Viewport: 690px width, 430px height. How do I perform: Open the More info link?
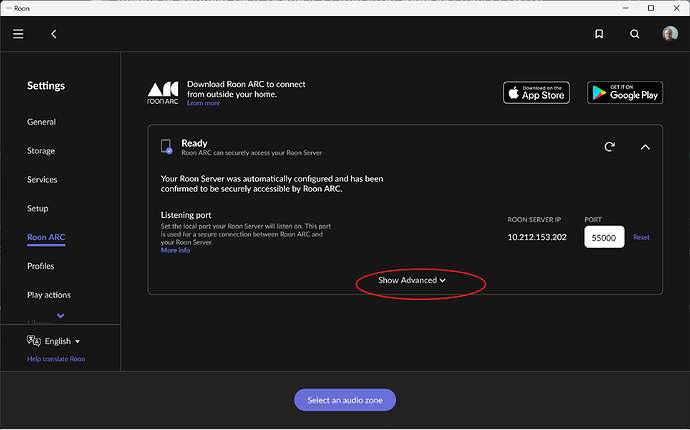pyautogui.click(x=175, y=250)
